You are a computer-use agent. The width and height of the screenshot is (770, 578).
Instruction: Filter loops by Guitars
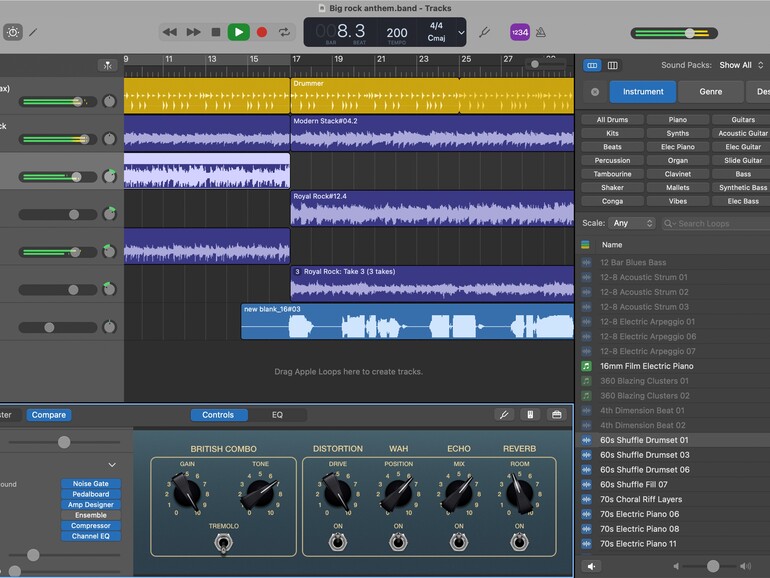click(x=742, y=120)
